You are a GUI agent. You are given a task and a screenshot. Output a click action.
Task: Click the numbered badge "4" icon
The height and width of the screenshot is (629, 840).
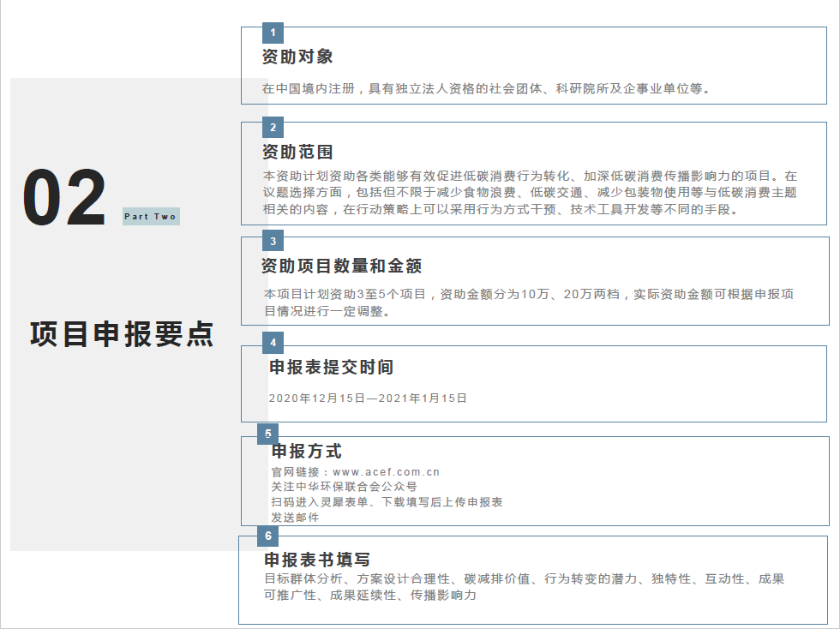[273, 344]
